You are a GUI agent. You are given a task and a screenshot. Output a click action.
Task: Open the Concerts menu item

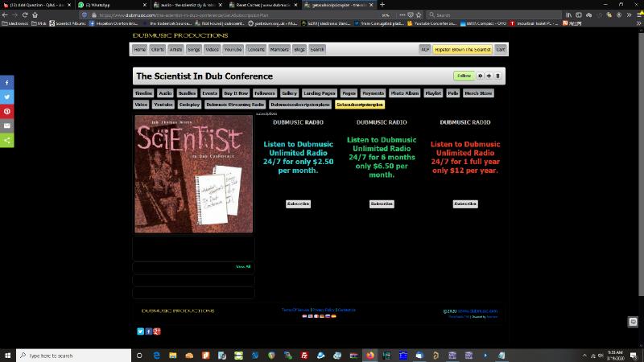(x=256, y=49)
